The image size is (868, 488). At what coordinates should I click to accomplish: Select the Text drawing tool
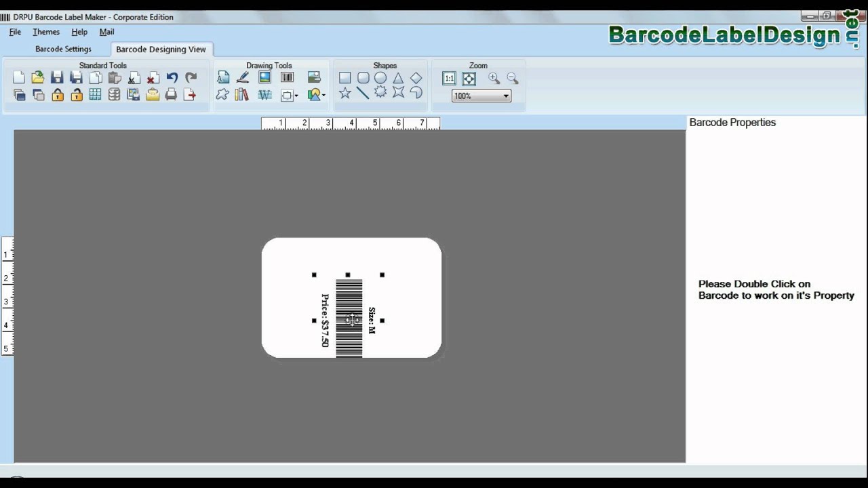click(223, 78)
